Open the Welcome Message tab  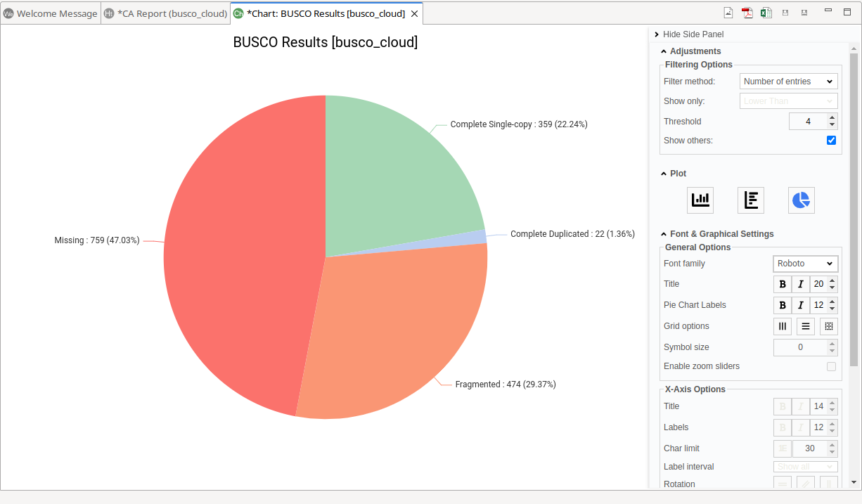click(x=51, y=13)
